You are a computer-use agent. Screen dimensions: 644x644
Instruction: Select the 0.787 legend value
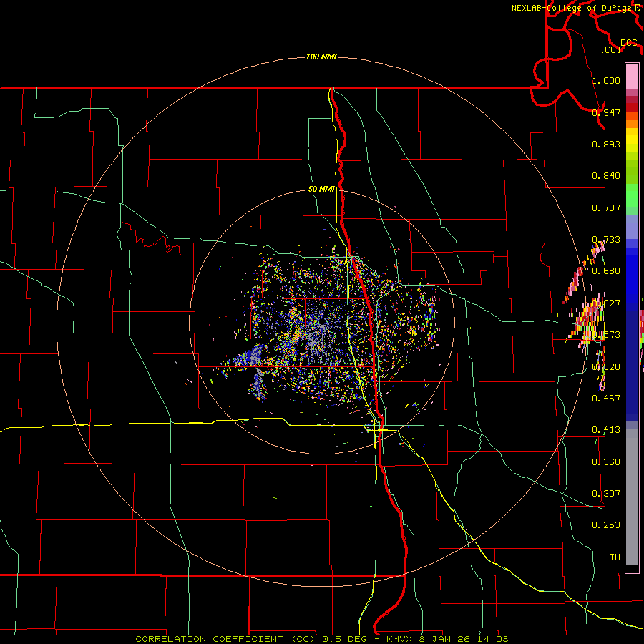click(x=606, y=208)
